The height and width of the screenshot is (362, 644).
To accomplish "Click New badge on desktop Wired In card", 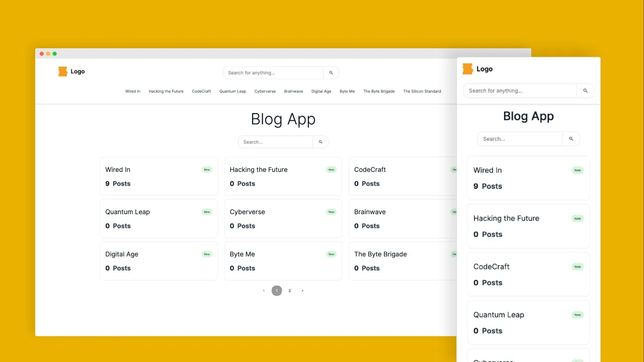I will pos(207,170).
